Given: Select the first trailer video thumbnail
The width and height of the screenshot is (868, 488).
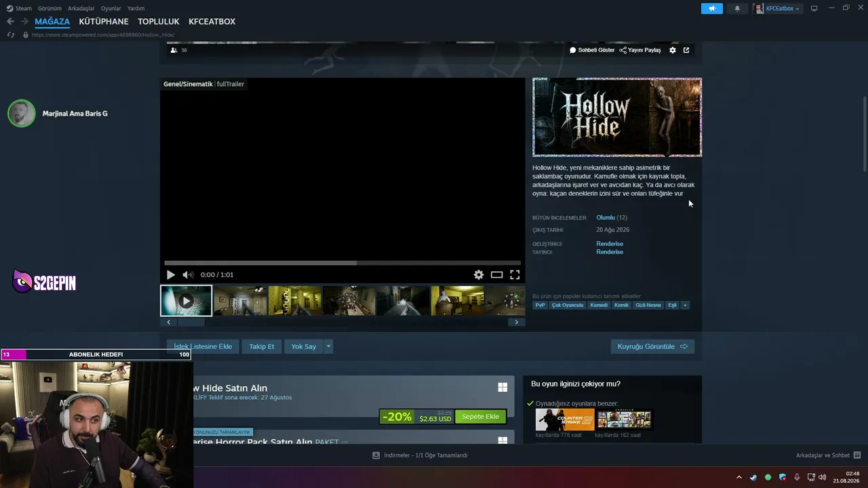Looking at the screenshot, I should [x=186, y=300].
